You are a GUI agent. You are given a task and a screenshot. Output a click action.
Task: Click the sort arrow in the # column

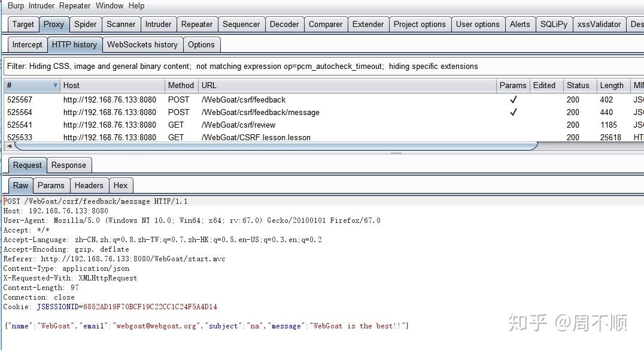point(56,86)
